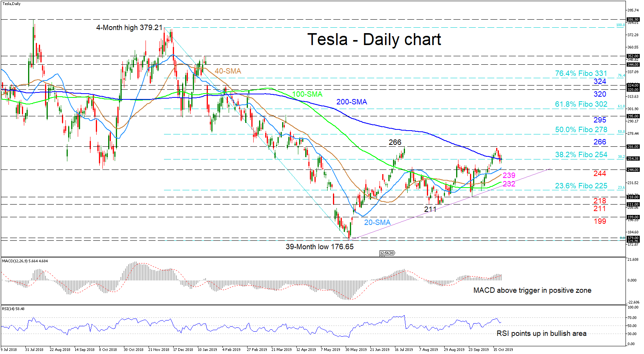This screenshot has height=354, width=644.
Task: Click the '50.0% Fibo 278' label
Action: [x=581, y=130]
